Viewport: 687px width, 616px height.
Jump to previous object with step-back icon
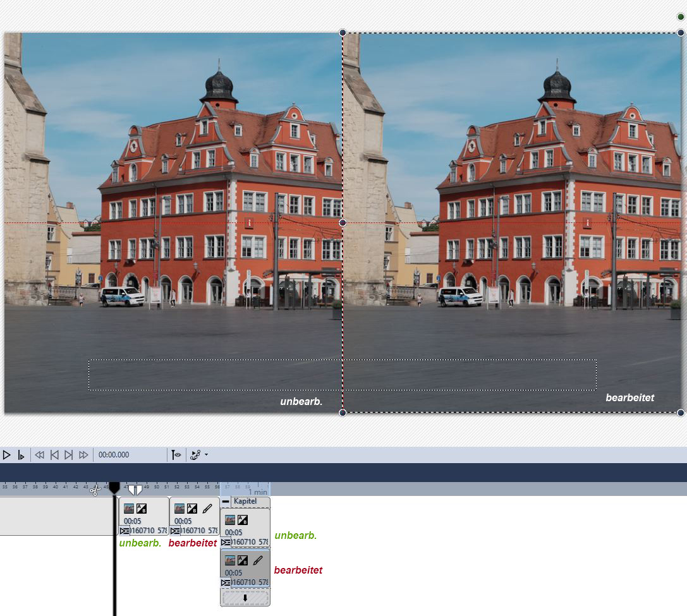click(x=54, y=455)
